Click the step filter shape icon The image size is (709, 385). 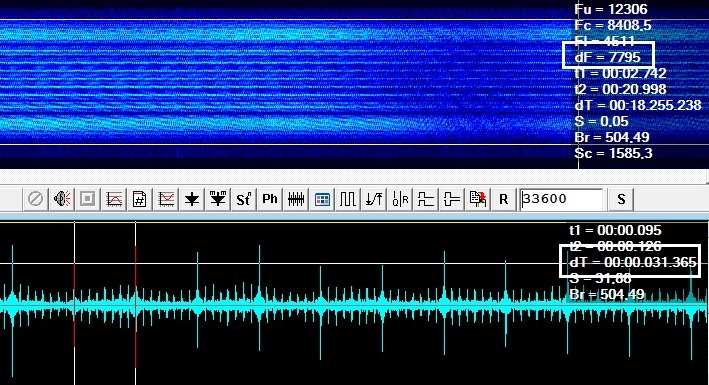point(426,199)
